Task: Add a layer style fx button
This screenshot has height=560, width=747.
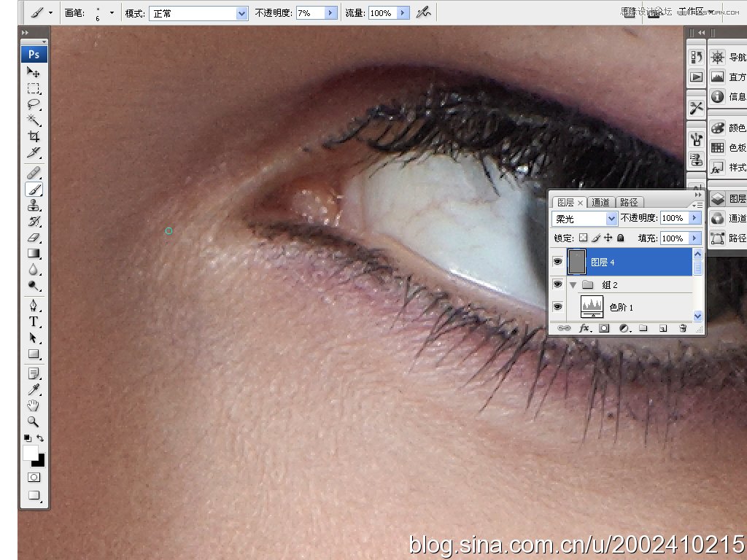Action: [585, 328]
